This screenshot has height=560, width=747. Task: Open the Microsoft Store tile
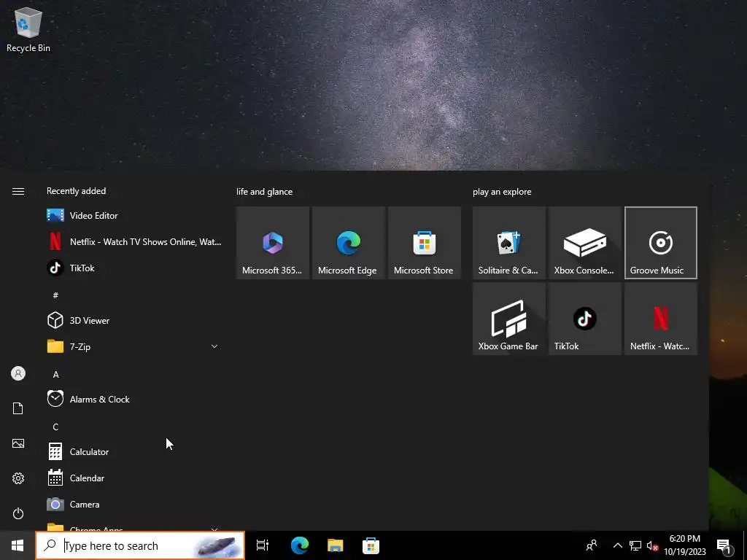coord(425,243)
